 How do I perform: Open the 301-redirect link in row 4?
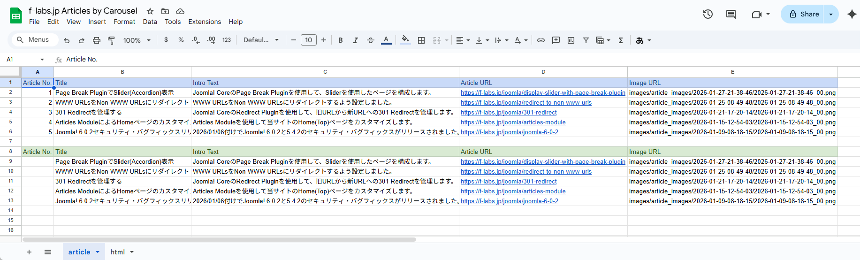coord(508,113)
